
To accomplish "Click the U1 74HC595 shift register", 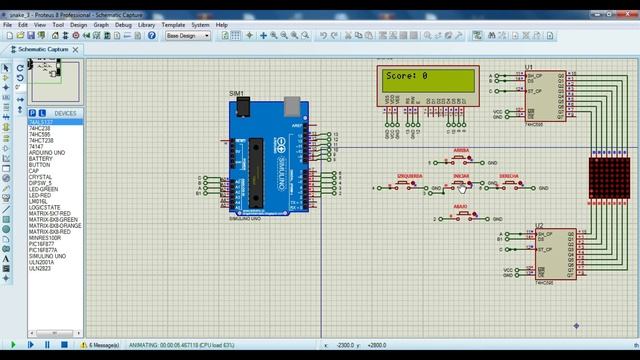I will tap(545, 96).
